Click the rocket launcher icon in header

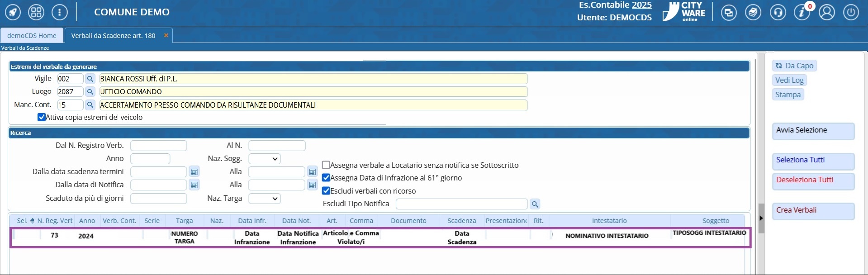click(x=13, y=12)
